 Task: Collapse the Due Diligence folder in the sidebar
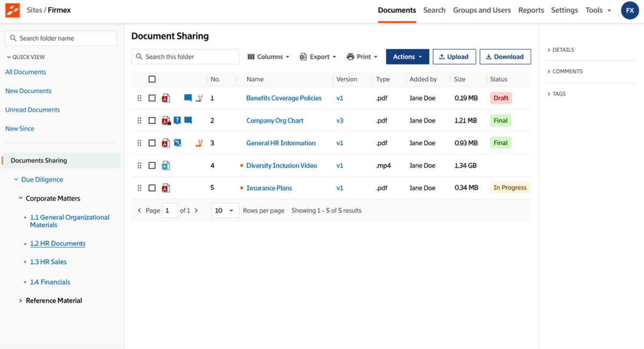pyautogui.click(x=16, y=179)
